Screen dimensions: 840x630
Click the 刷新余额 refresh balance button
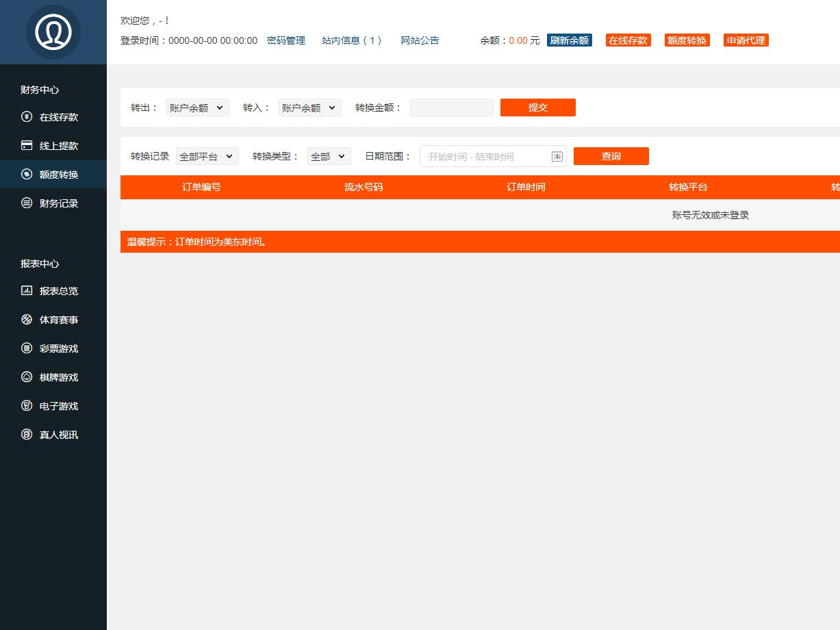pyautogui.click(x=569, y=40)
